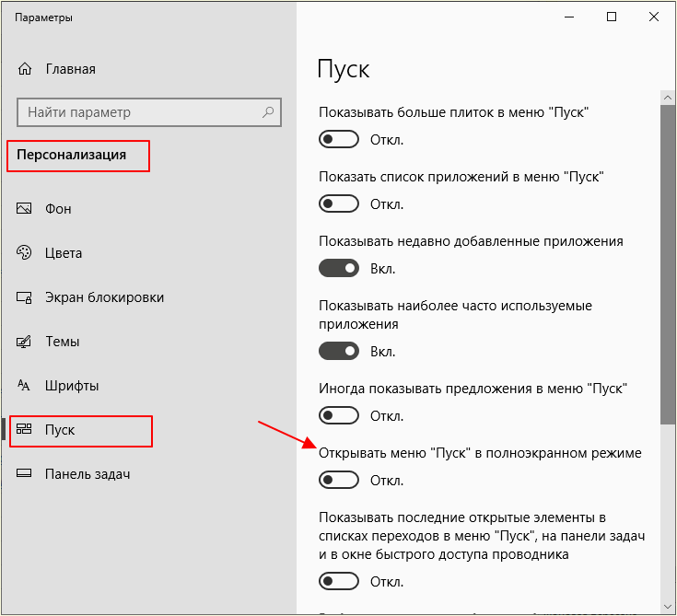Open the Цвета settings page
This screenshot has width=677, height=616.
(64, 253)
